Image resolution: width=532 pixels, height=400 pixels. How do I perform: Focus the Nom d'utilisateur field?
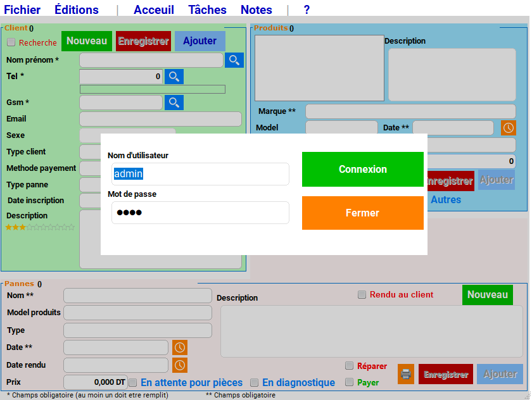tap(200, 174)
